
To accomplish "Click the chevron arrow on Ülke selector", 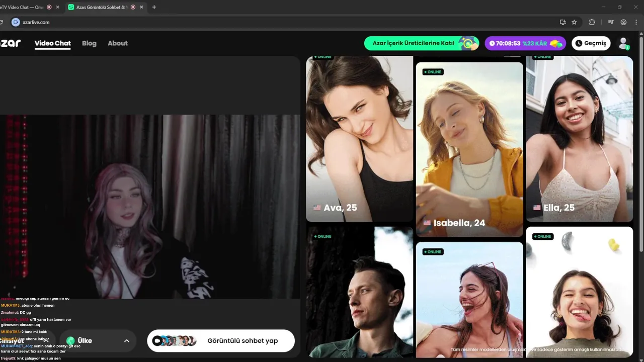I will click(127, 341).
